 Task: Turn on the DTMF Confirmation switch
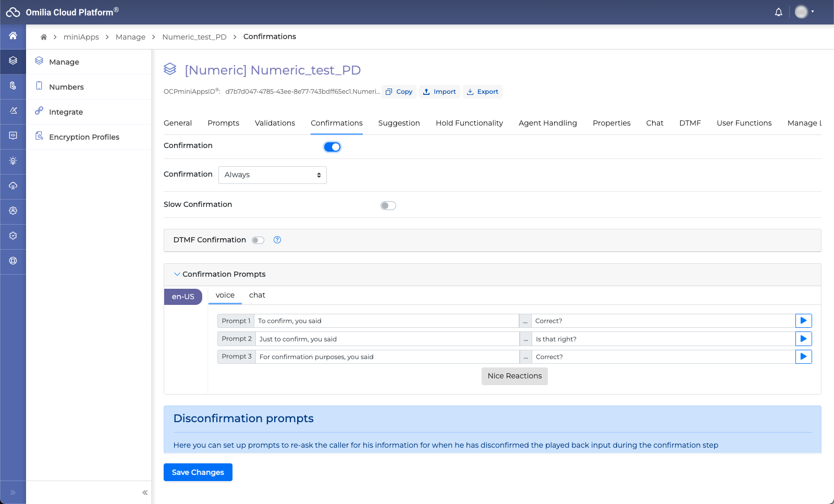pyautogui.click(x=258, y=240)
